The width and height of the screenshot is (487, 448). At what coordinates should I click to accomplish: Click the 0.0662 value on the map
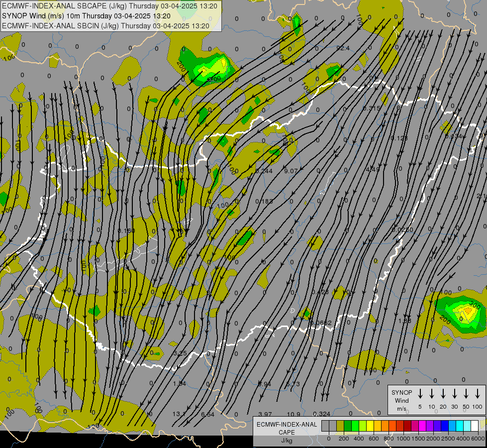click(321, 323)
